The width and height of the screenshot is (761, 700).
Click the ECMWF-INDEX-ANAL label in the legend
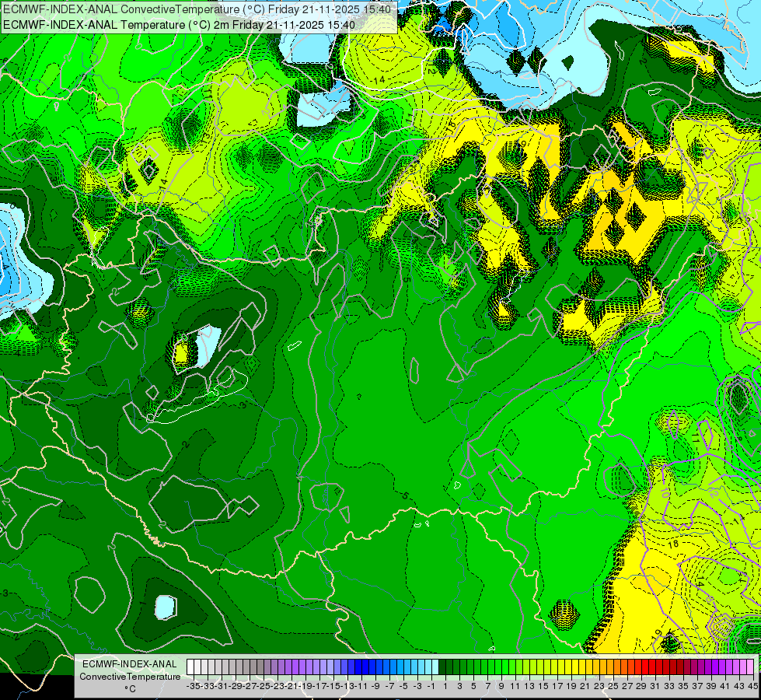(x=130, y=664)
